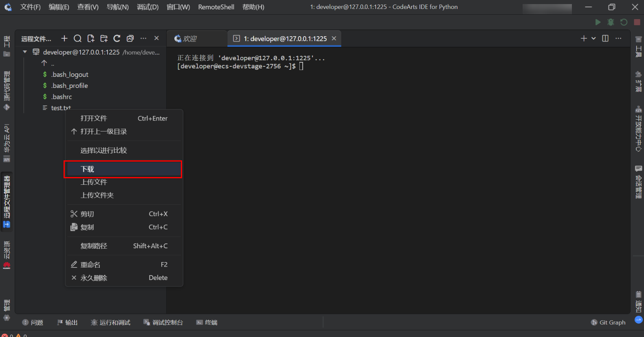644x337 pixels.
Task: Choose 选择以进行比较 in the context menu
Action: [x=124, y=150]
